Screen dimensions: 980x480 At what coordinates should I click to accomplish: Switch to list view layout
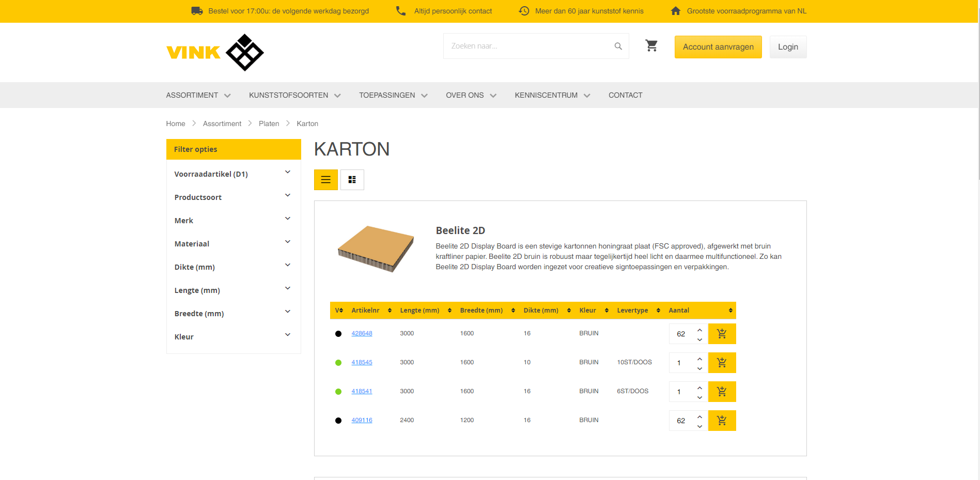(x=325, y=180)
